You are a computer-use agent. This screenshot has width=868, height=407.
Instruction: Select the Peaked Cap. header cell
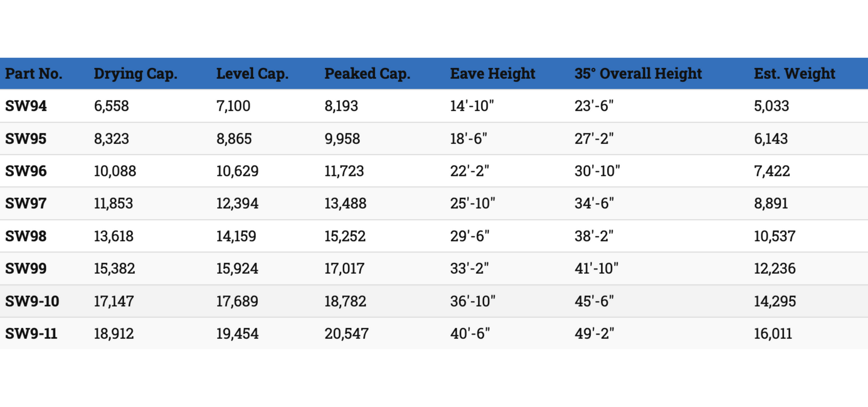pos(368,74)
